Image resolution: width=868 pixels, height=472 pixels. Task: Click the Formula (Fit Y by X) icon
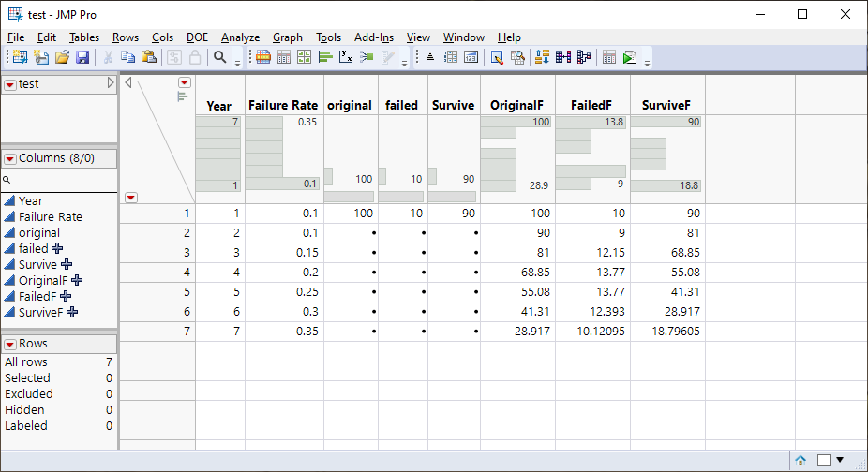point(346,58)
